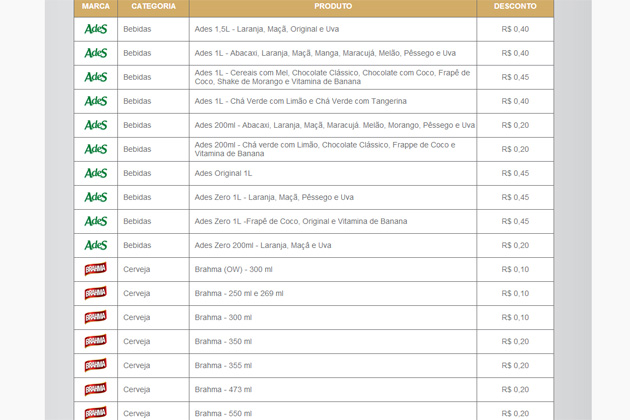Screen dimensions: 630x420
Task: Click Cerveja category in Brahma - 550 ml row
Action: 137,412
